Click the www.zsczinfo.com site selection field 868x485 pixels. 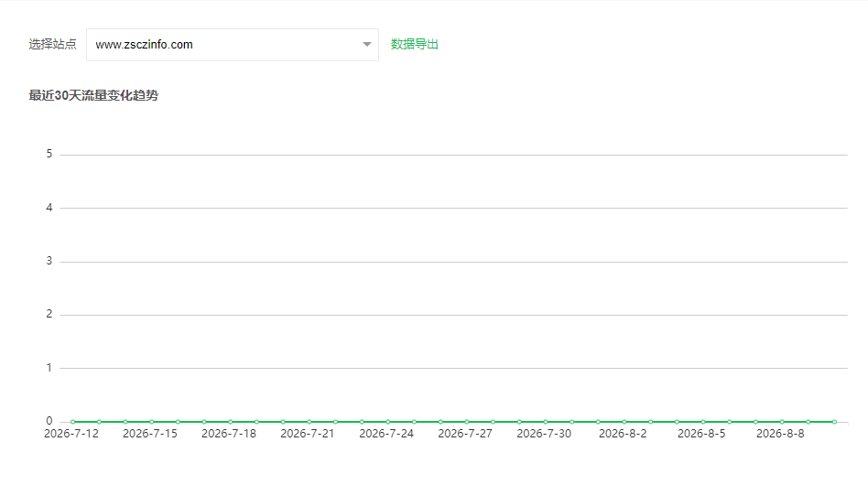[233, 45]
